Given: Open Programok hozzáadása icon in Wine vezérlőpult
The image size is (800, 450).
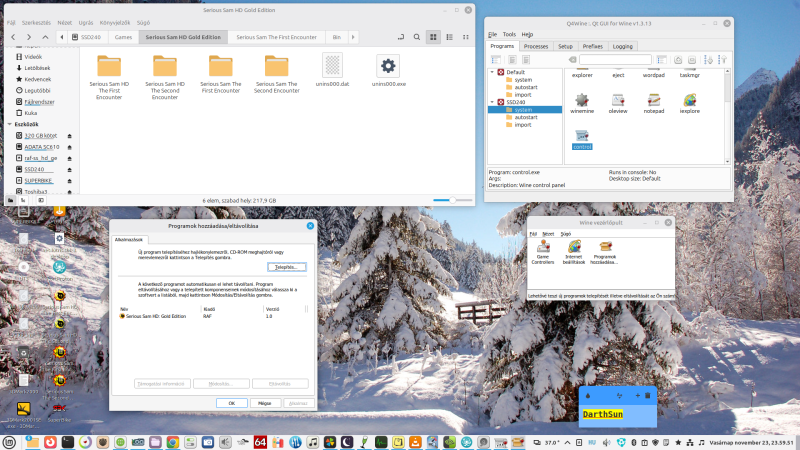Looking at the screenshot, I should (605, 252).
